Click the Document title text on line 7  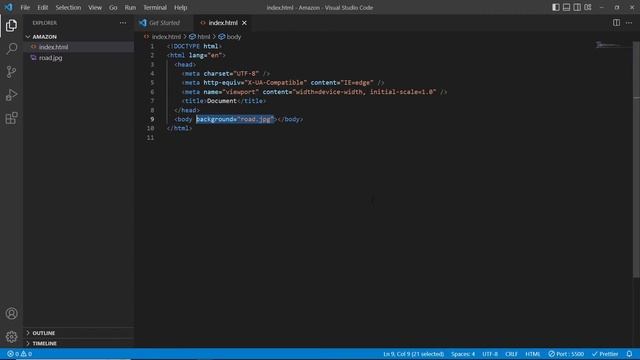pos(222,101)
